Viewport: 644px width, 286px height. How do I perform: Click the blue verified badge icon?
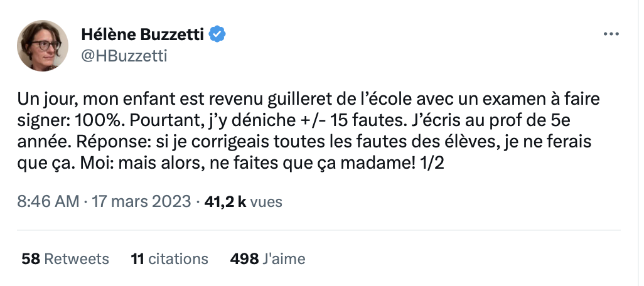click(x=217, y=34)
